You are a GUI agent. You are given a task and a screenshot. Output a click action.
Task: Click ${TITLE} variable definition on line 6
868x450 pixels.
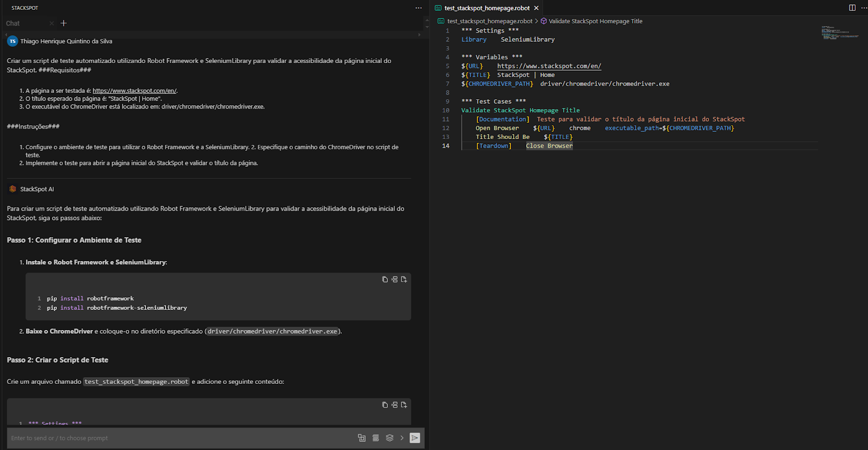point(475,75)
